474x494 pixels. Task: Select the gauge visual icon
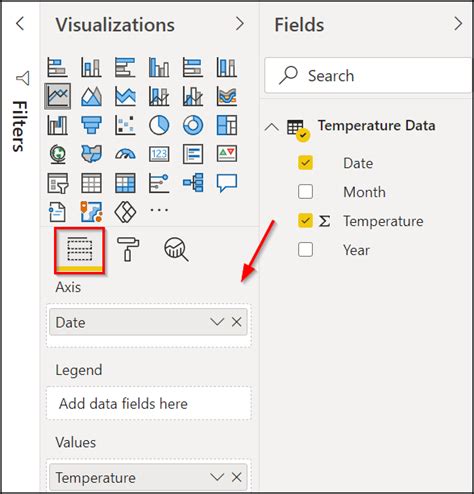125,154
